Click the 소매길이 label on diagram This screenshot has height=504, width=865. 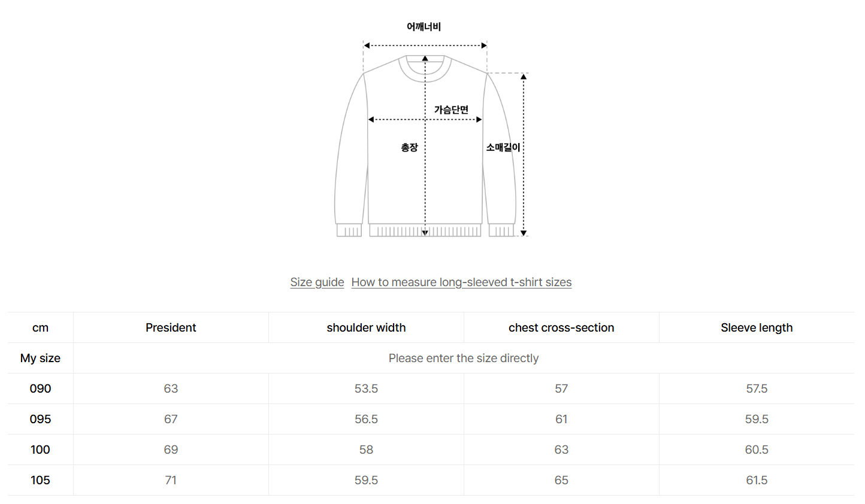point(503,147)
